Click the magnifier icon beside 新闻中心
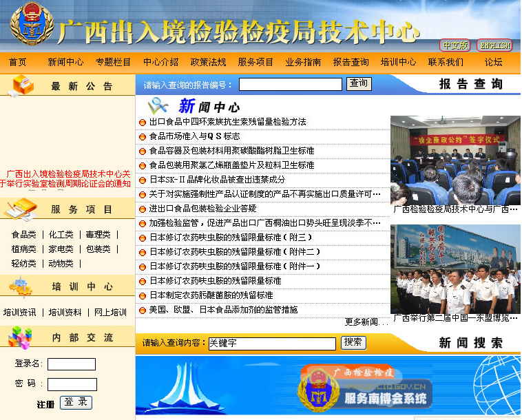Screen dimensions: 522x420 pyautogui.click(x=158, y=106)
